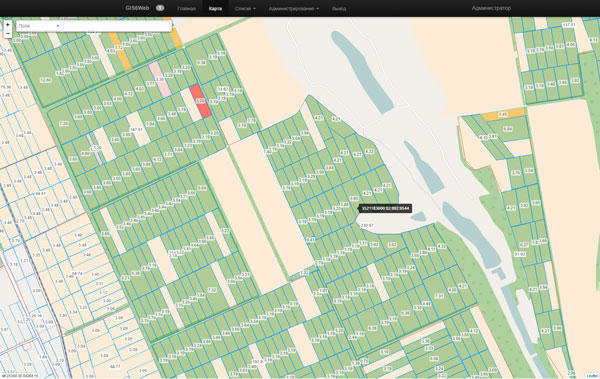Select the pink parcel labeled 3.30

pos(160,80)
